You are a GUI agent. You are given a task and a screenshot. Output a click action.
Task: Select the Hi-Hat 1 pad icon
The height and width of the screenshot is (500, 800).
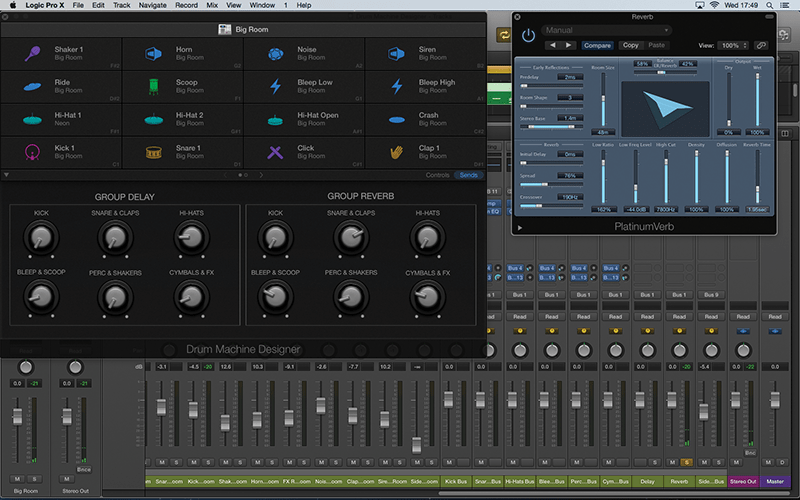point(32,119)
